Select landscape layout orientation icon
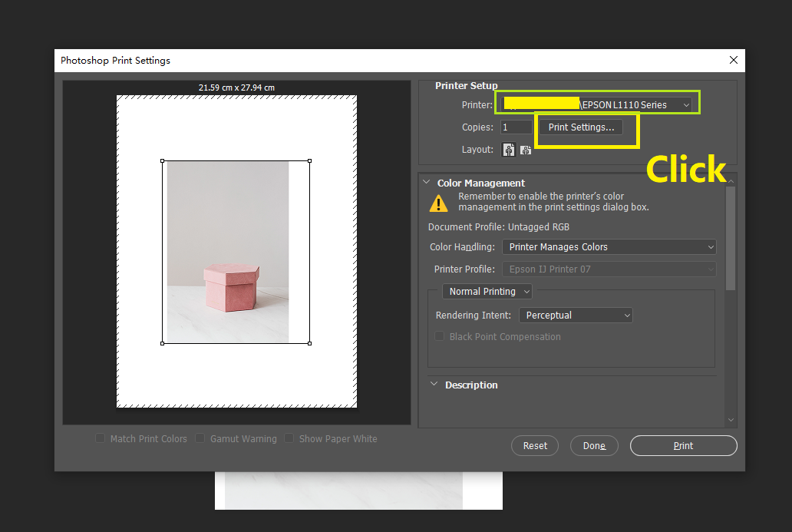This screenshot has width=792, height=532. pos(526,150)
